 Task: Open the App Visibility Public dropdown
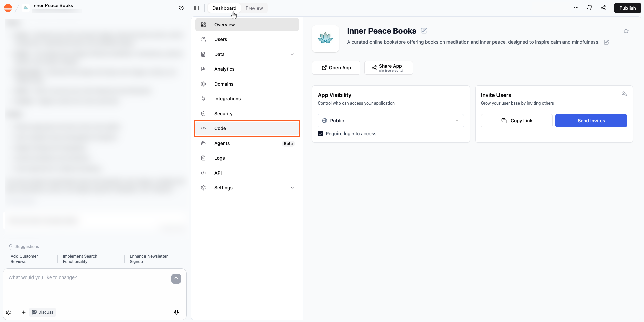pos(390,120)
